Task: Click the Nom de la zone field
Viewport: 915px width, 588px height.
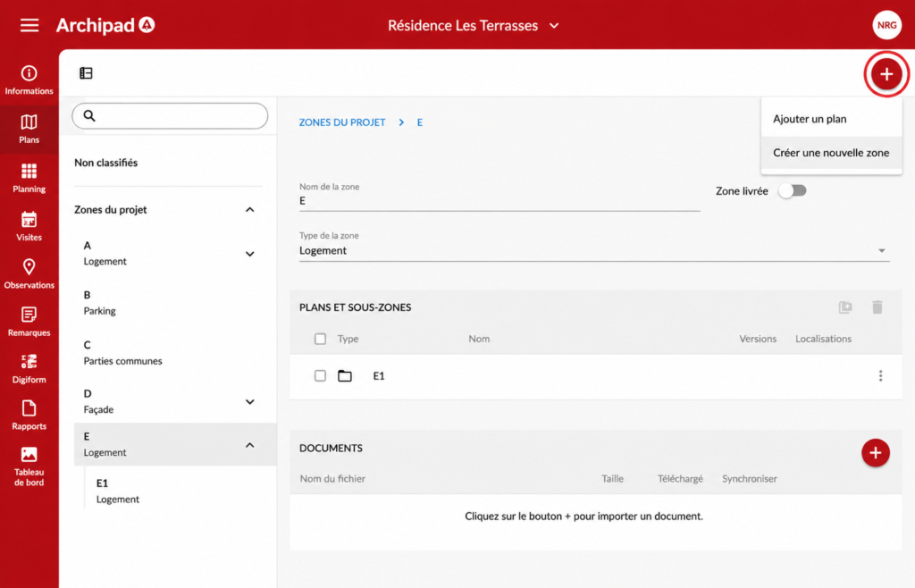Action: tap(499, 201)
